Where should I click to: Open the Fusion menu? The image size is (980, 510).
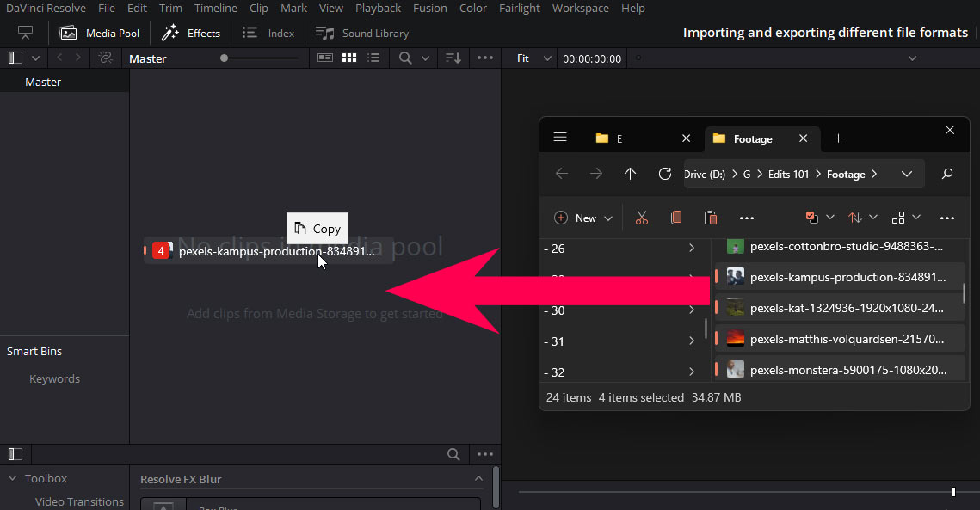pyautogui.click(x=430, y=8)
